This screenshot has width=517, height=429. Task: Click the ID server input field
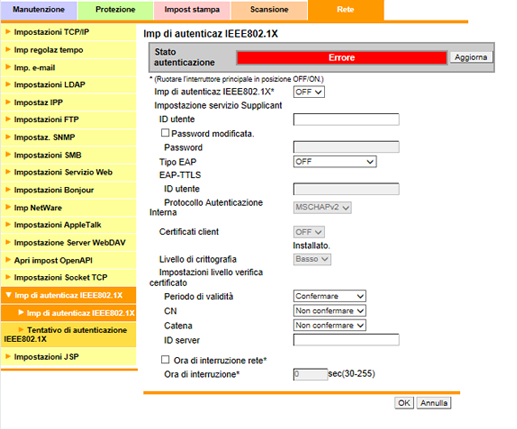(x=346, y=340)
